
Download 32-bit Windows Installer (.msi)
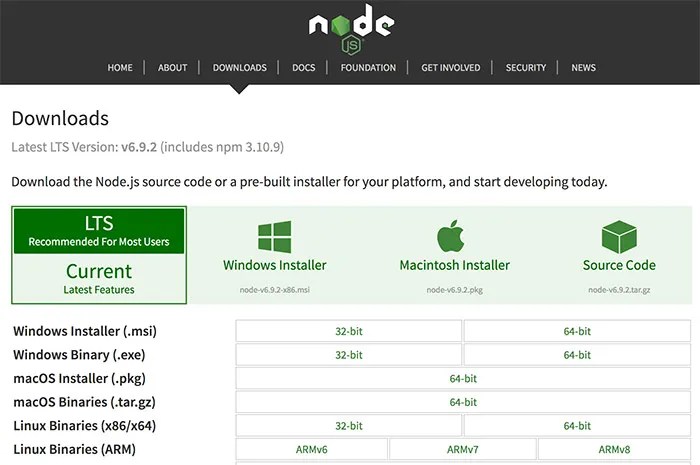point(349,331)
